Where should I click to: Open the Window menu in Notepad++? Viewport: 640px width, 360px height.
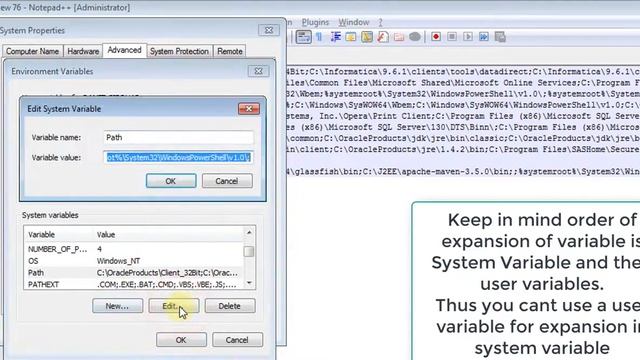coord(353,22)
